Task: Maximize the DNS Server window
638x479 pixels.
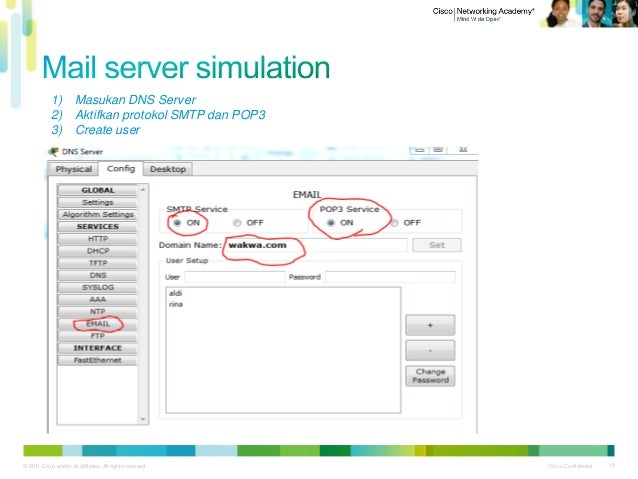Action: 438,149
